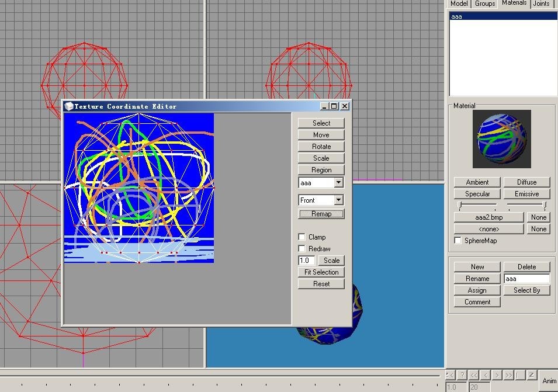Click None button beside <none> texture

pos(539,229)
